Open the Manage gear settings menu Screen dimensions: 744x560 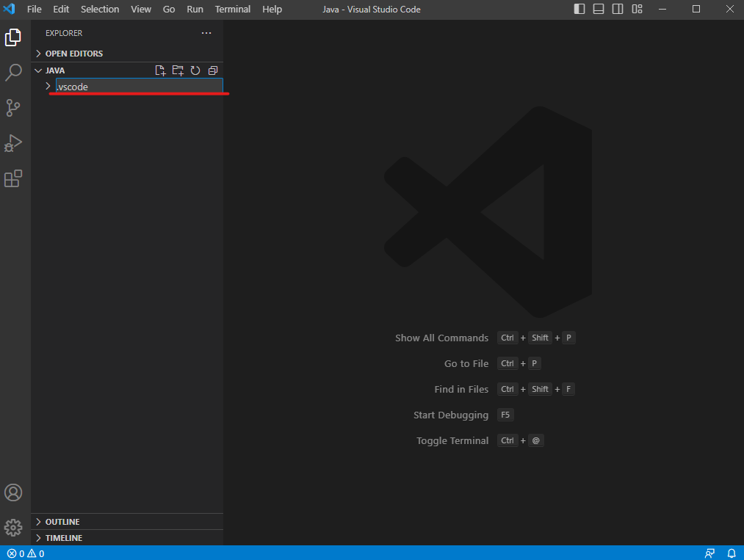(13, 527)
